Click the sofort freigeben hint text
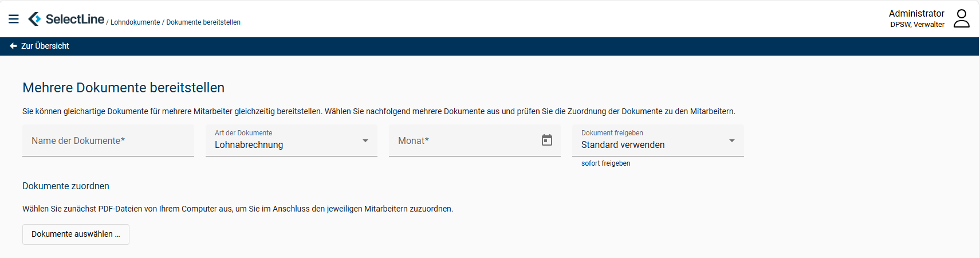 click(605, 163)
